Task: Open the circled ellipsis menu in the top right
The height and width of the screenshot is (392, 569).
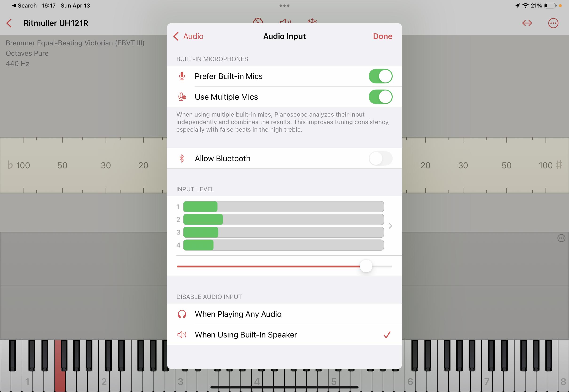Action: pyautogui.click(x=553, y=23)
